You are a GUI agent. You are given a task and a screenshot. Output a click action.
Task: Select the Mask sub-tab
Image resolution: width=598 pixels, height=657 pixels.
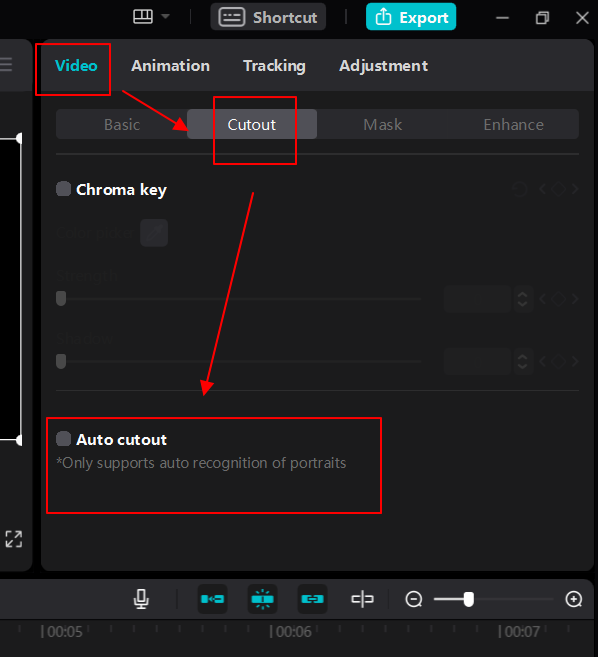point(382,124)
